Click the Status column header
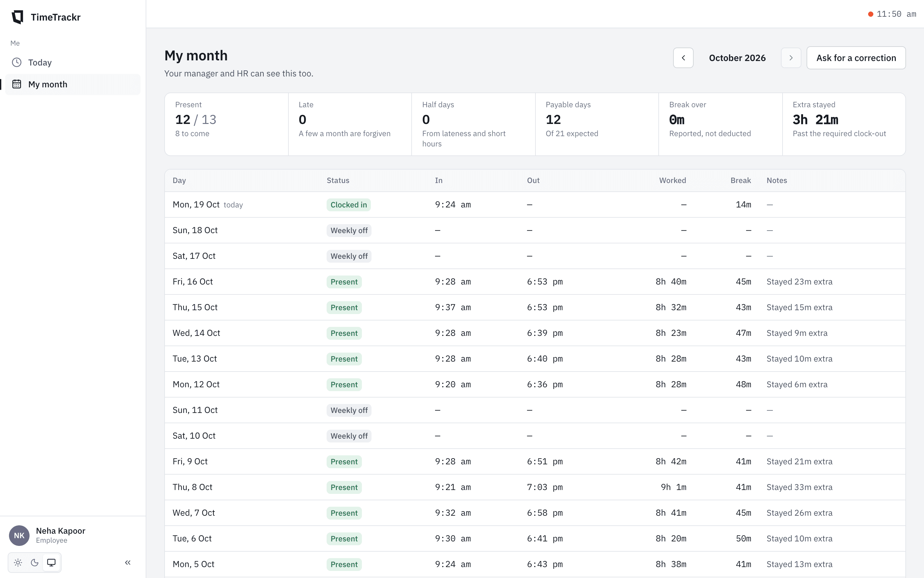924x578 pixels. [338, 180]
